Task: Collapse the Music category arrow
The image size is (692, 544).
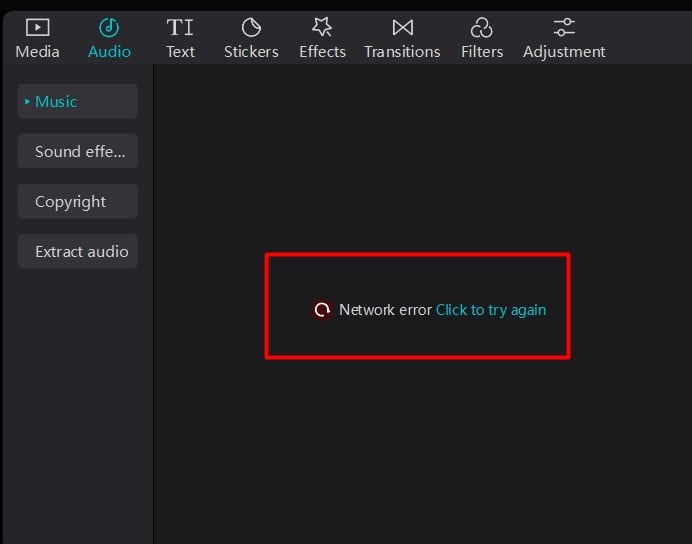Action: (x=27, y=102)
